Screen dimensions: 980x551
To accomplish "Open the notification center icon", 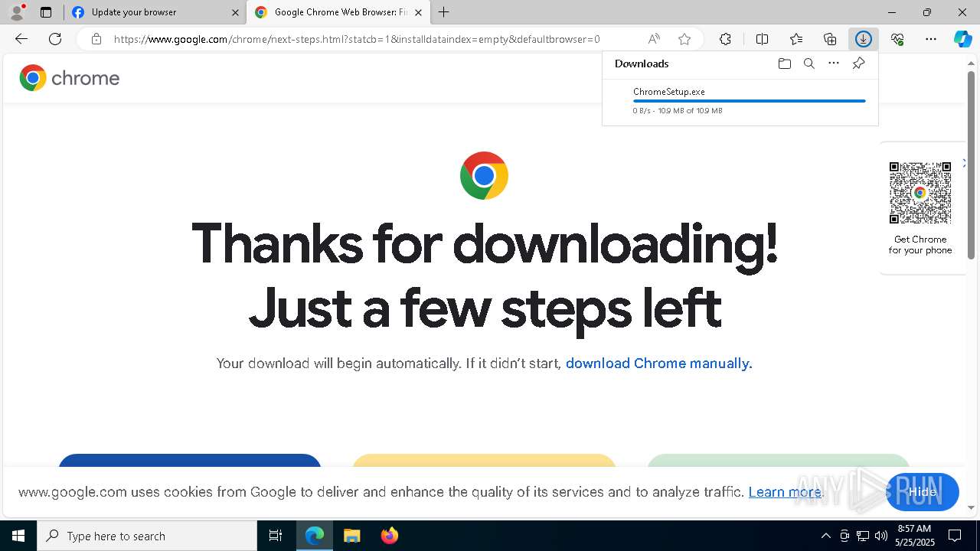I will 955,536.
